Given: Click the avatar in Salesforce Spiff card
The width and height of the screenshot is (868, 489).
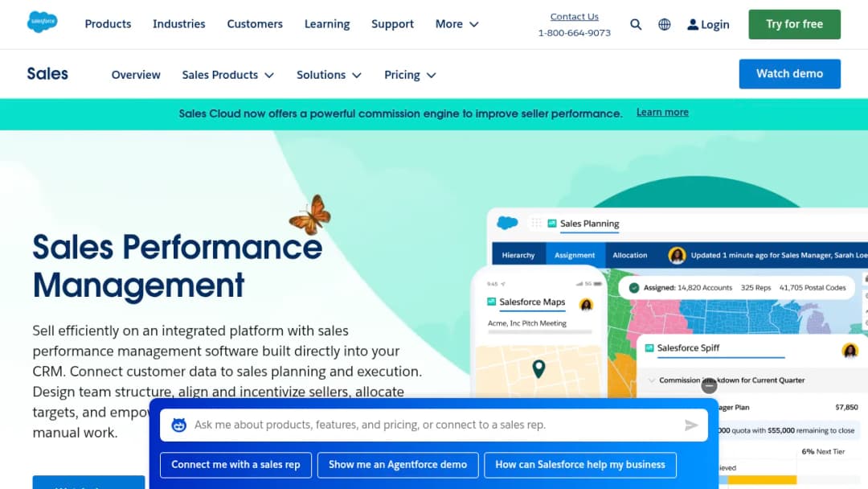Looking at the screenshot, I should [850, 350].
